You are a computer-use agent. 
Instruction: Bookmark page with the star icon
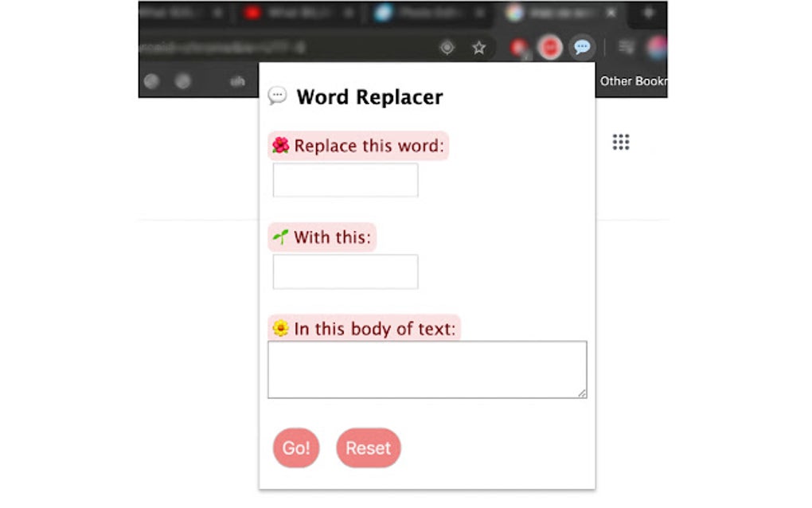point(479,48)
